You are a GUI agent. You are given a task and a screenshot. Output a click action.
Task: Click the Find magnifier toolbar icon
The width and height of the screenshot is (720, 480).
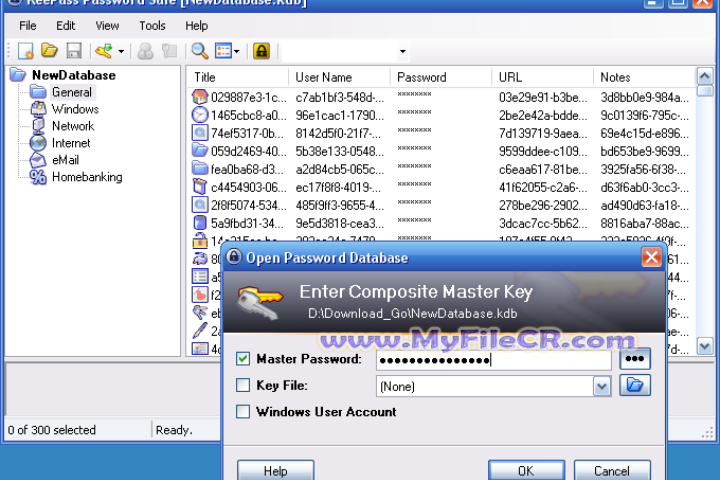(x=200, y=51)
